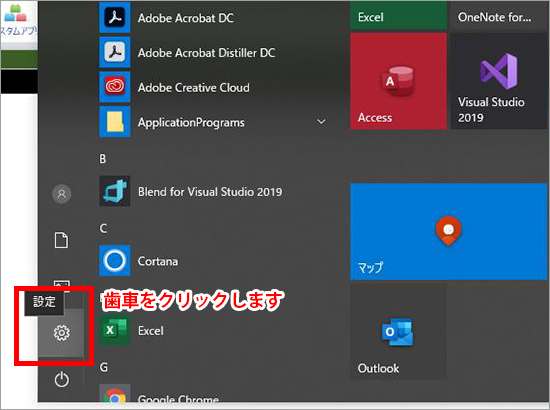This screenshot has width=550, height=410.
Task: Open the green Excel tile
Action: [x=398, y=16]
